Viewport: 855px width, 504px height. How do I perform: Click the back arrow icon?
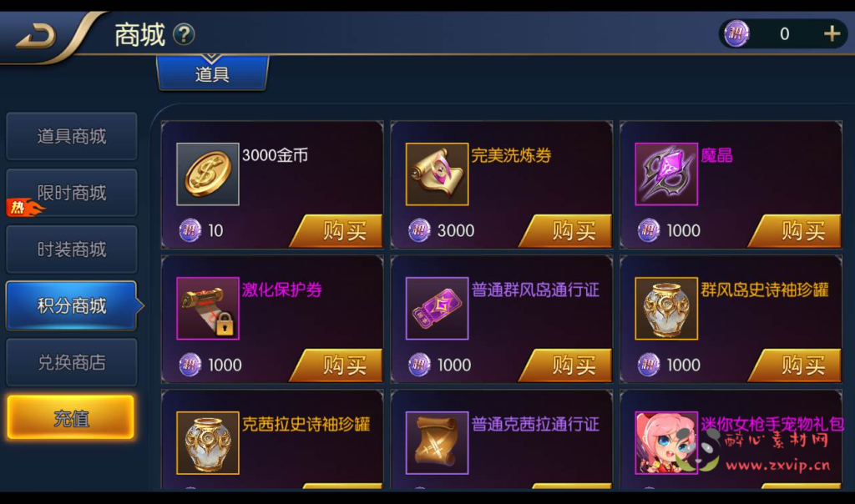click(36, 36)
